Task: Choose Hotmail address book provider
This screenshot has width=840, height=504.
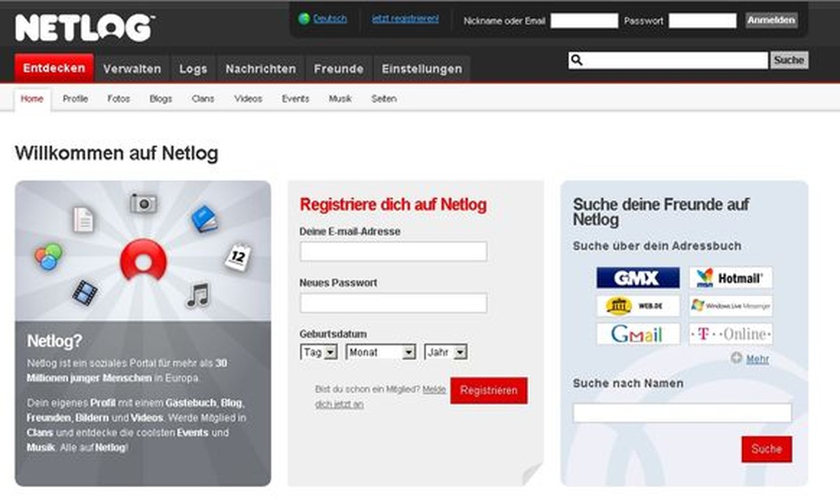Action: pyautogui.click(x=731, y=278)
